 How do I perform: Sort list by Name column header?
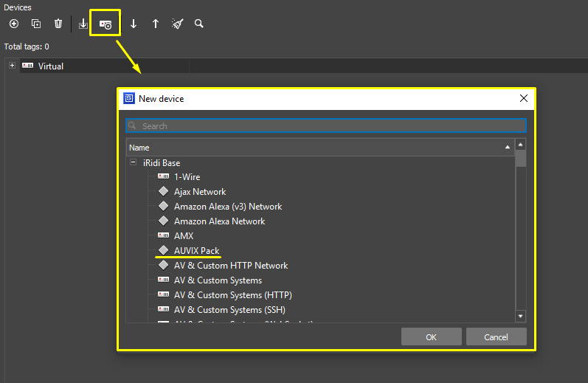(x=320, y=148)
